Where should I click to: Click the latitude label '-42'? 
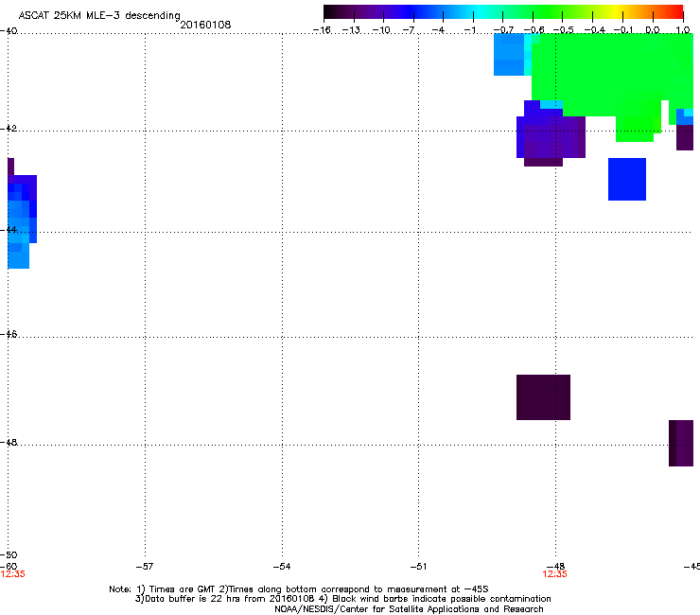[9, 128]
